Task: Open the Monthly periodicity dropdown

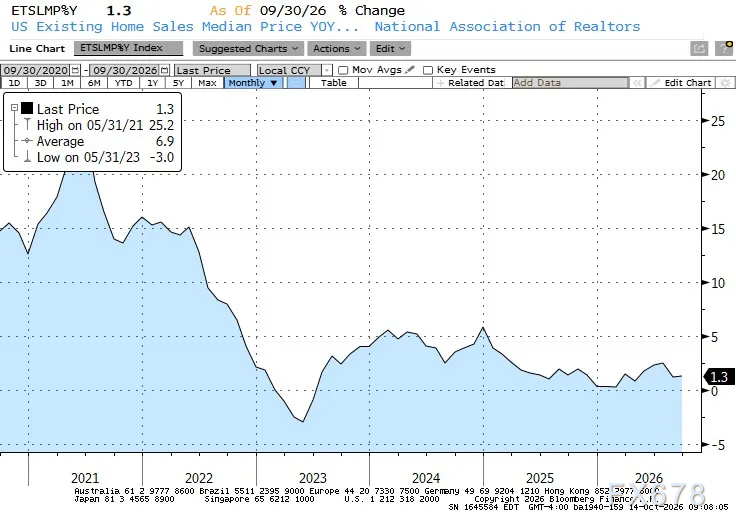Action: coord(253,83)
